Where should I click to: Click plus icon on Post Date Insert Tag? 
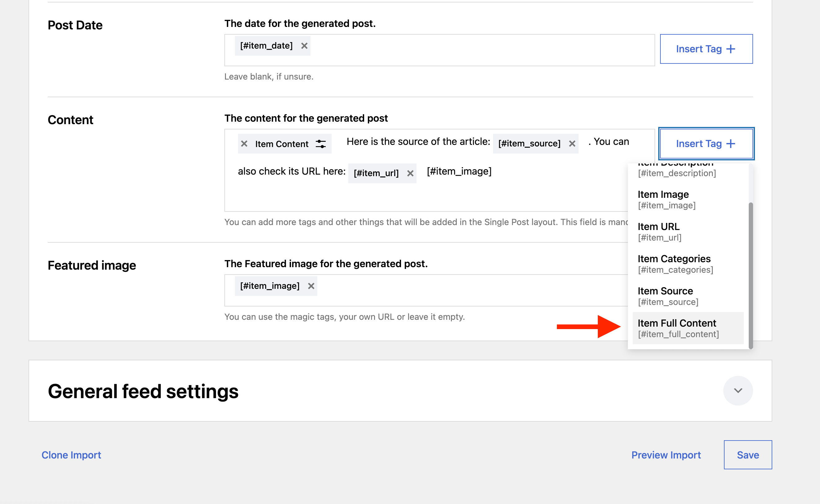click(731, 49)
